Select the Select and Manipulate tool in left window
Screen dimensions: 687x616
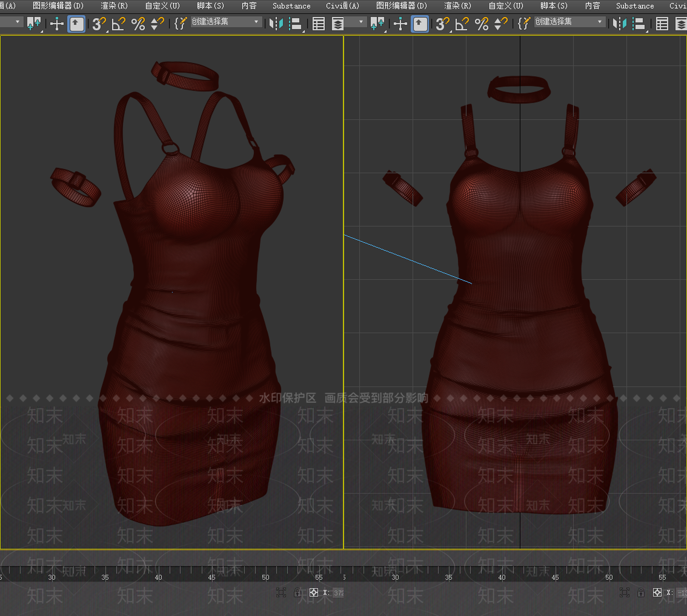coord(57,24)
